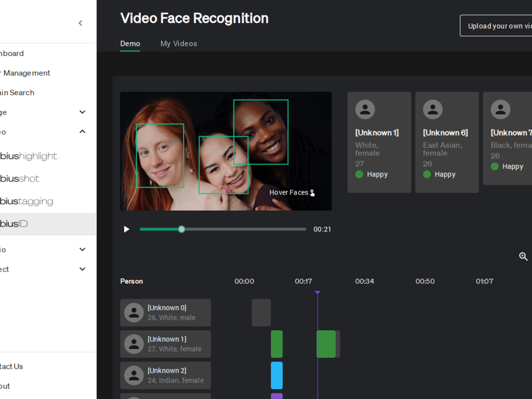Click the grey Unknown 0 timeline segment
532x399 pixels.
click(261, 313)
